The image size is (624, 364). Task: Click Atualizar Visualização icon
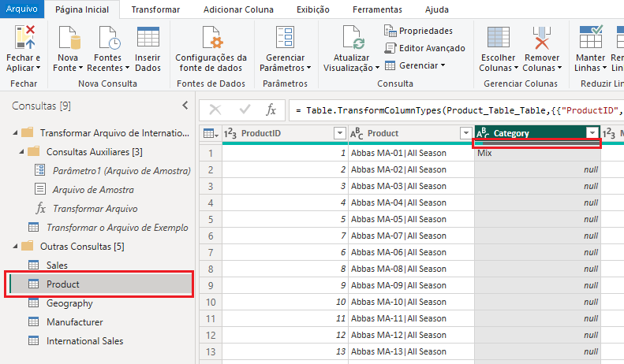(x=353, y=38)
